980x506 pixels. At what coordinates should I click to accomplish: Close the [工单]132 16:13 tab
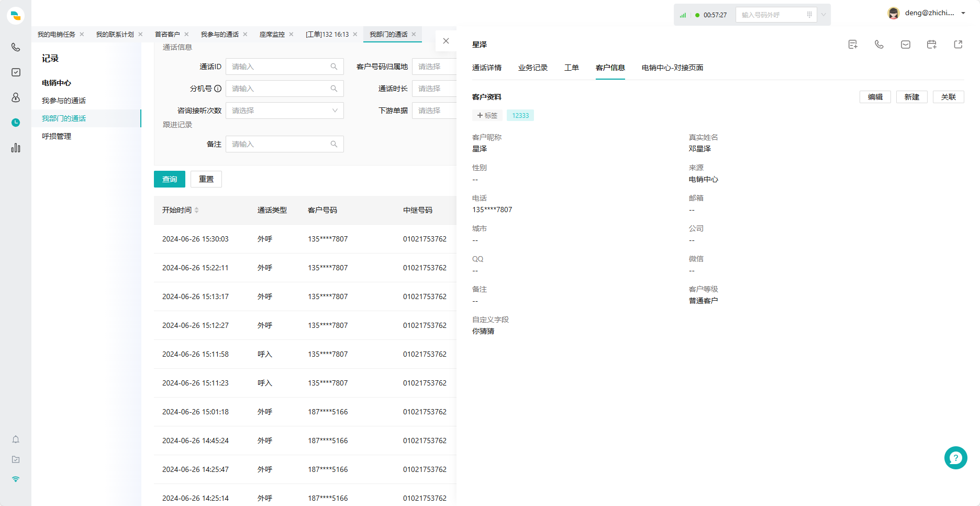point(355,34)
